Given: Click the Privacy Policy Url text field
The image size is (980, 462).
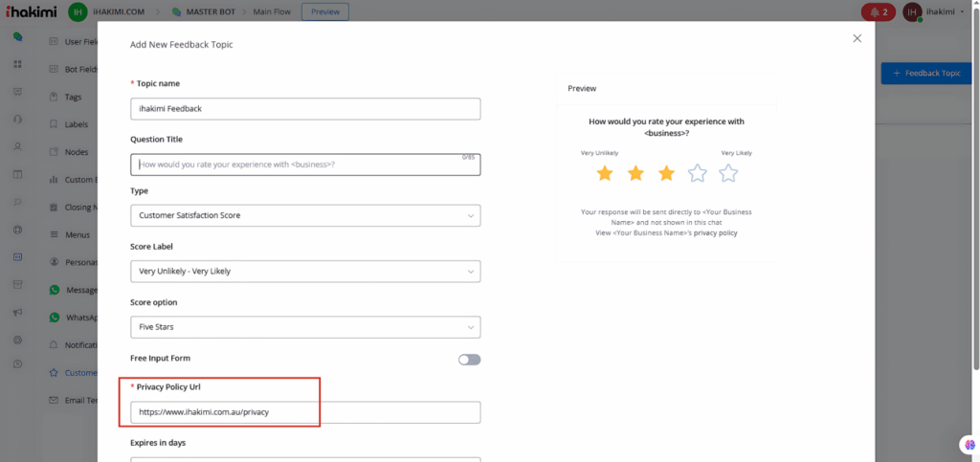Looking at the screenshot, I should 305,412.
